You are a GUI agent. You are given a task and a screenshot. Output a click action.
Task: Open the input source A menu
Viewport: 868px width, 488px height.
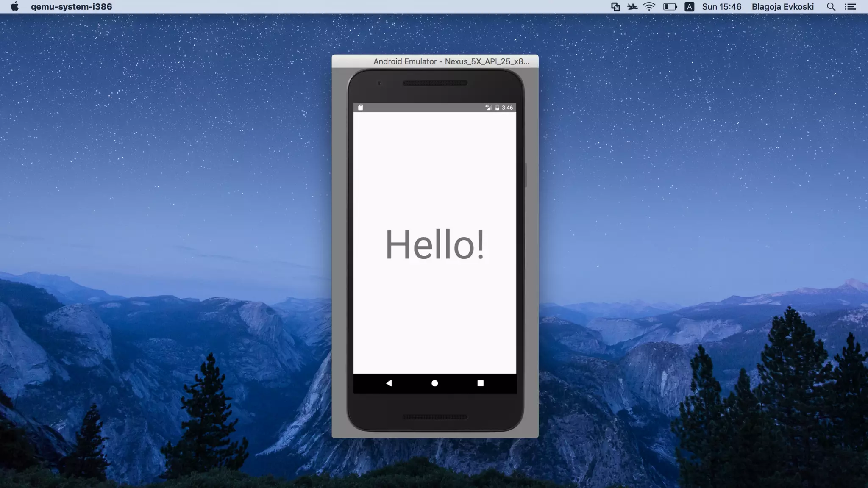(689, 7)
